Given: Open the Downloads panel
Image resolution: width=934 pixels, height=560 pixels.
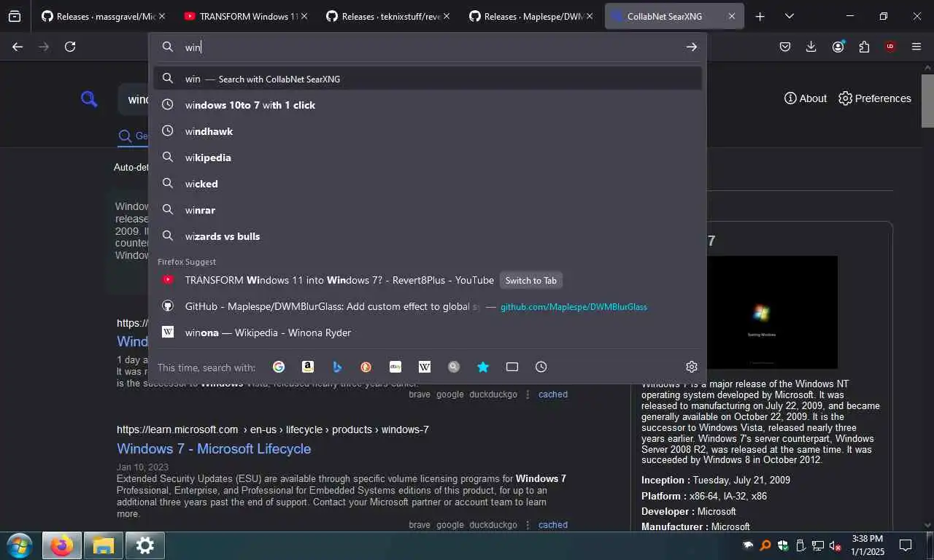Looking at the screenshot, I should click(811, 47).
